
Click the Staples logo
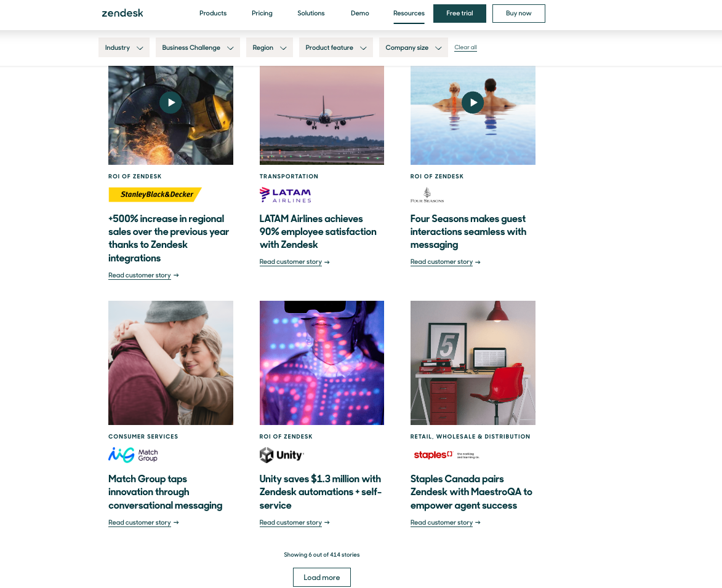(446, 455)
